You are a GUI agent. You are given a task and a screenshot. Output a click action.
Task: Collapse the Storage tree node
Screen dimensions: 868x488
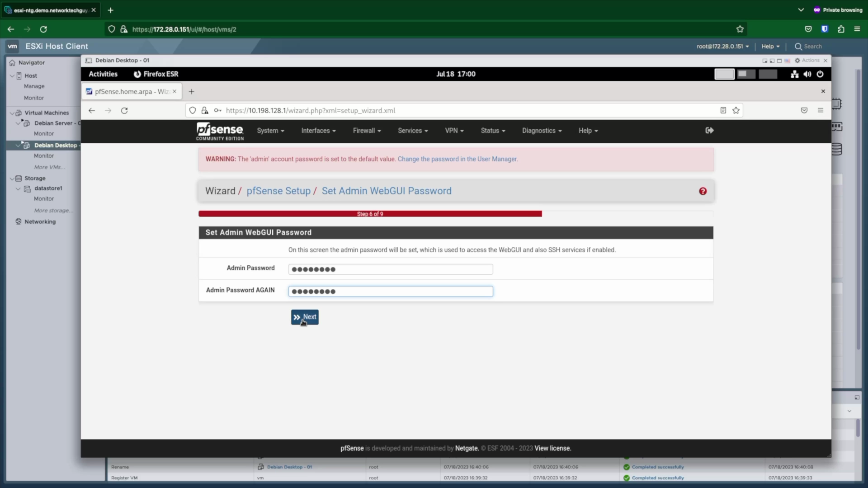[12, 178]
